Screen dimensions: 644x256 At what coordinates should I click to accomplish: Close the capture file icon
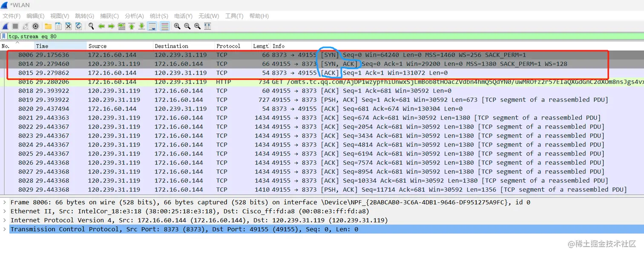[68, 26]
